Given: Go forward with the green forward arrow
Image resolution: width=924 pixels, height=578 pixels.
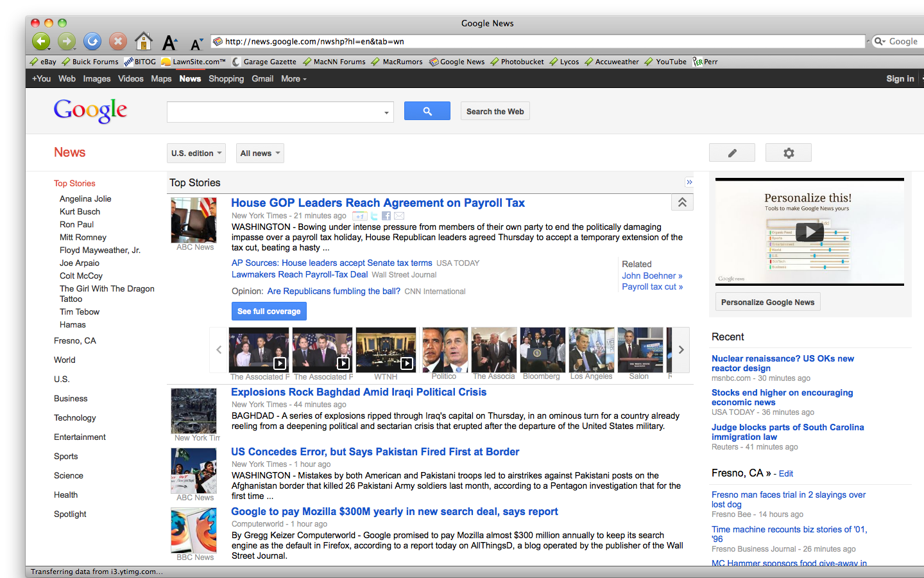Looking at the screenshot, I should tap(67, 42).
